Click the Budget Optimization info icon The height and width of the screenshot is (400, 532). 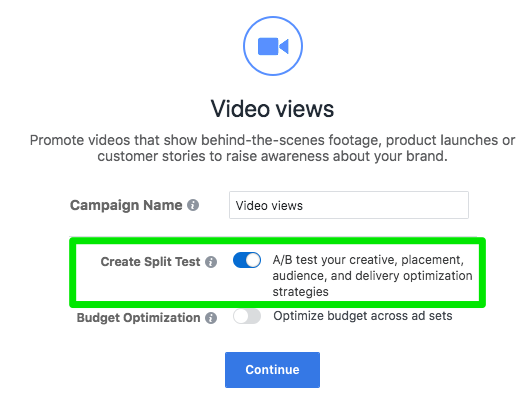point(211,318)
